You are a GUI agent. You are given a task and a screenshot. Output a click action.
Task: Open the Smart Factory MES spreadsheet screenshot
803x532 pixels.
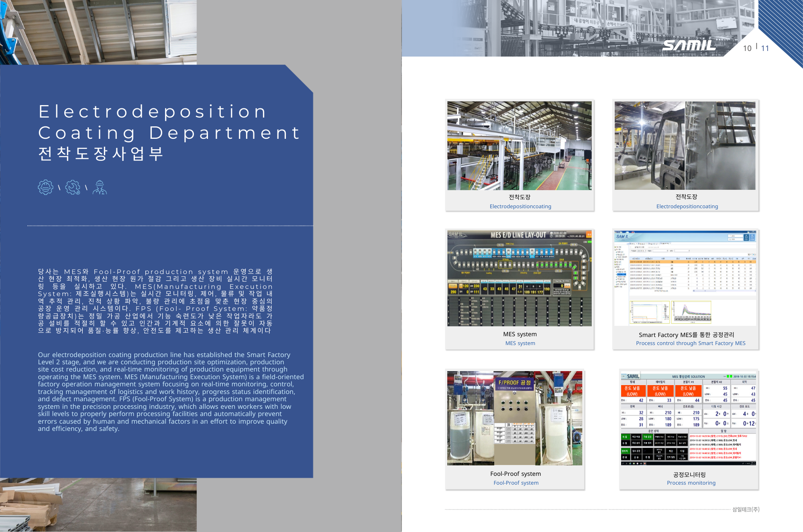(x=685, y=278)
